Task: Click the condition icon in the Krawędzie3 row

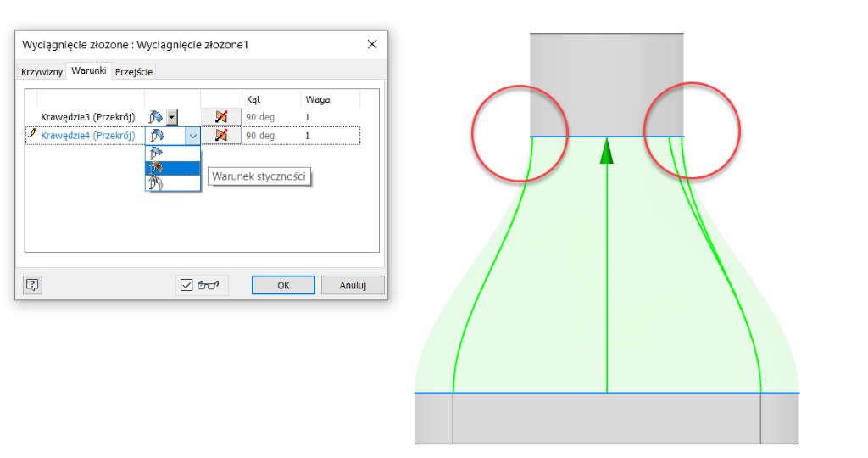Action: [155, 117]
